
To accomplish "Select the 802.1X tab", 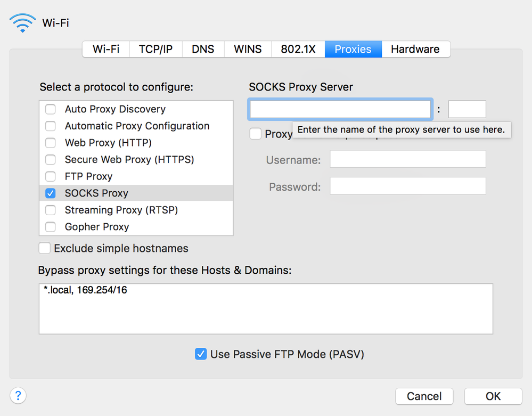I will [x=298, y=49].
